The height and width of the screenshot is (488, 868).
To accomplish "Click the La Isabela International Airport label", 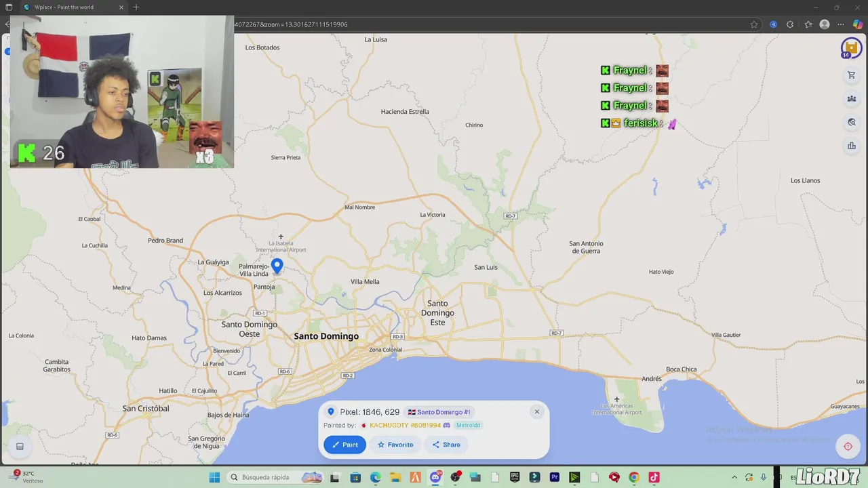I will 281,246.
